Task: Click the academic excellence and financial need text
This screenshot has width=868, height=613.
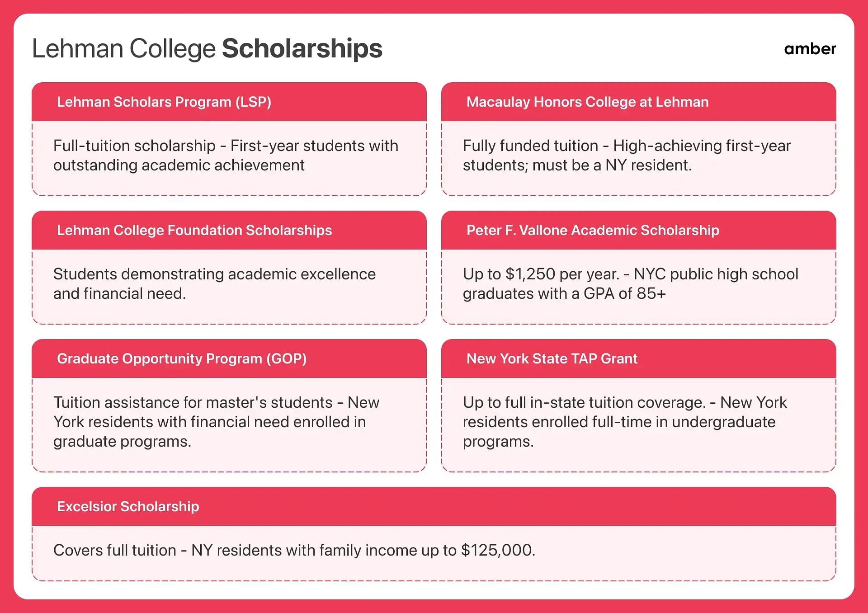Action: click(x=214, y=284)
